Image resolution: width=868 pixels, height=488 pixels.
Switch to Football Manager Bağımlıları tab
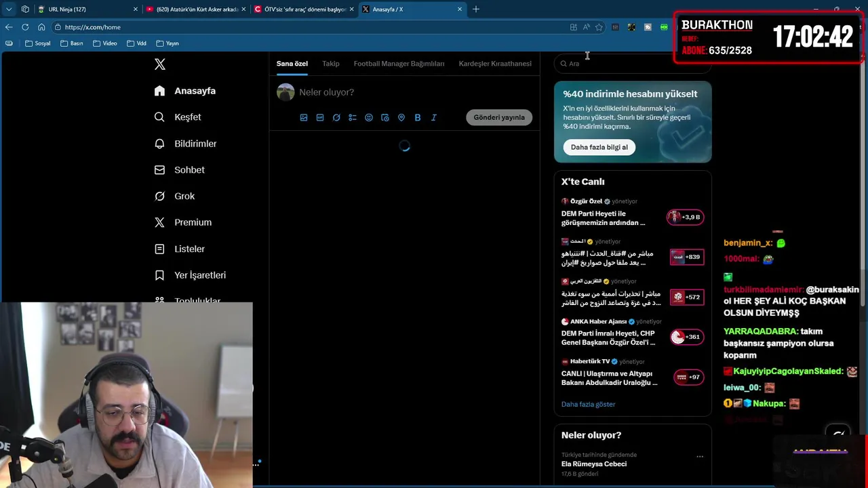pos(399,64)
